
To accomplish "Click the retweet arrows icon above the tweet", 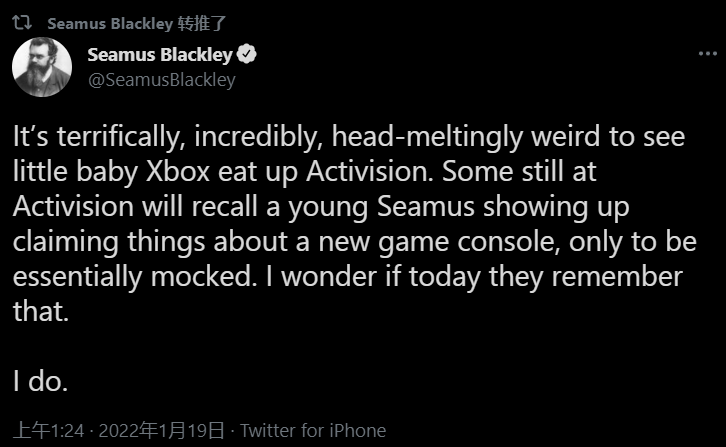I will tap(28, 22).
